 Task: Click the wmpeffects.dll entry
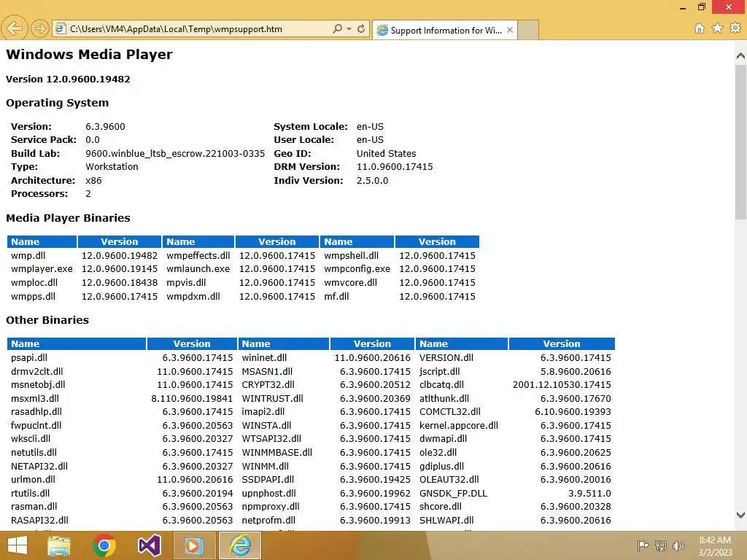coord(198,255)
